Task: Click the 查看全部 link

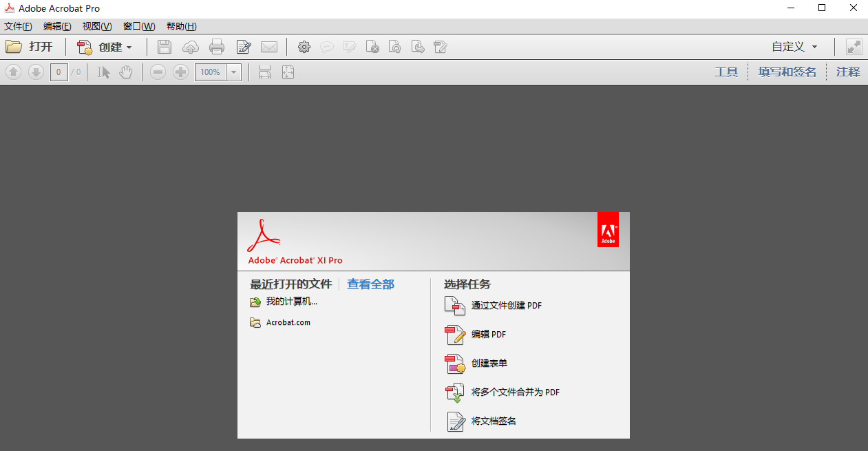Action: pos(370,284)
